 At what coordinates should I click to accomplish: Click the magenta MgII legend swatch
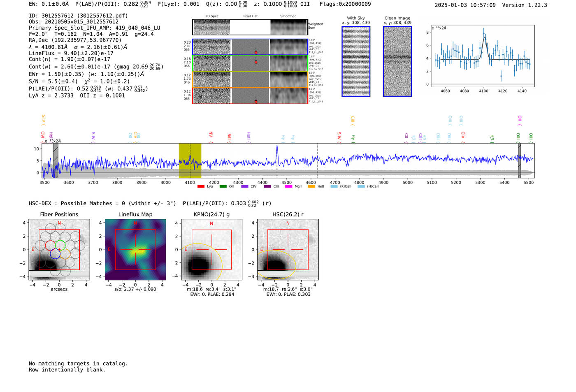[288, 186]
